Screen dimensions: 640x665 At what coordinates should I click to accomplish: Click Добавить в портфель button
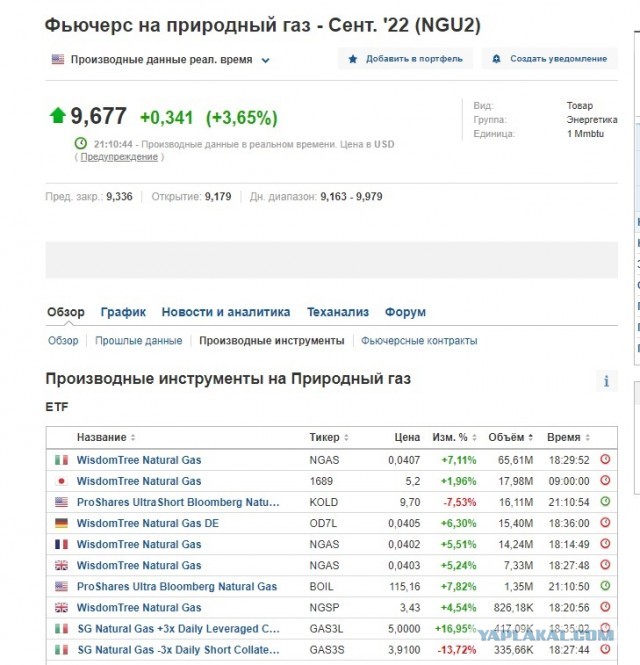click(405, 59)
